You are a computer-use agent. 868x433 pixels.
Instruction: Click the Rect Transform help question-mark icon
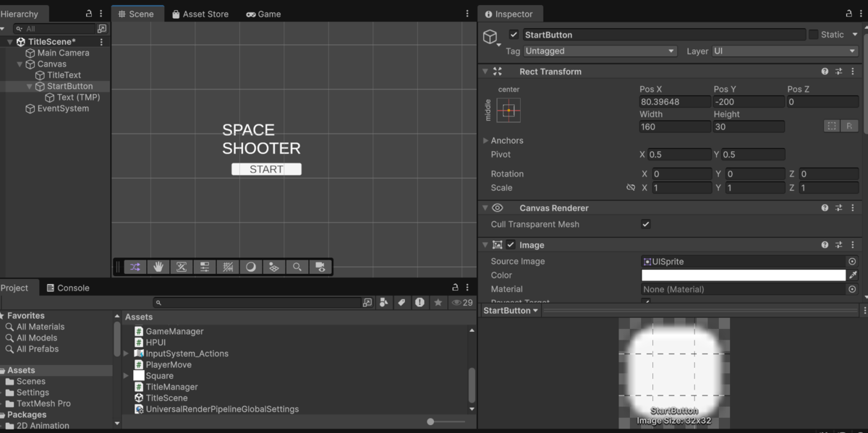click(825, 72)
